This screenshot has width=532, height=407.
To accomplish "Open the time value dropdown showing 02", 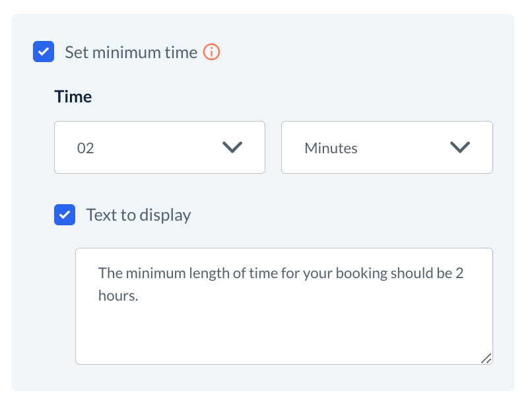I will 160,147.
